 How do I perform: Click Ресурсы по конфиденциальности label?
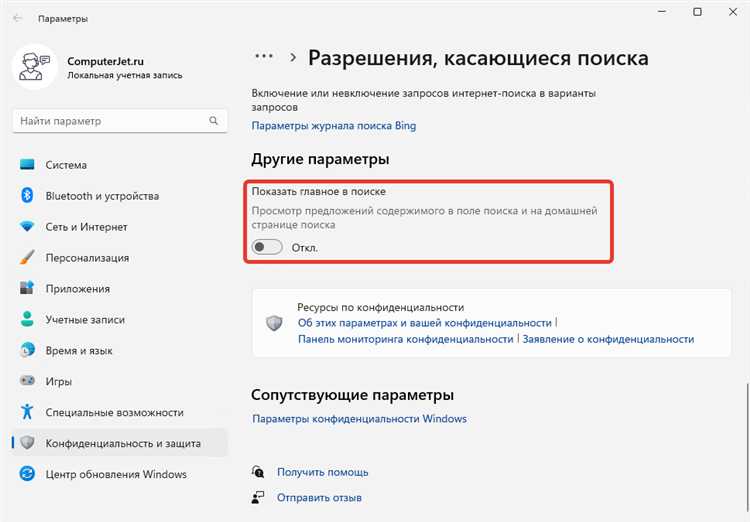pyautogui.click(x=381, y=307)
